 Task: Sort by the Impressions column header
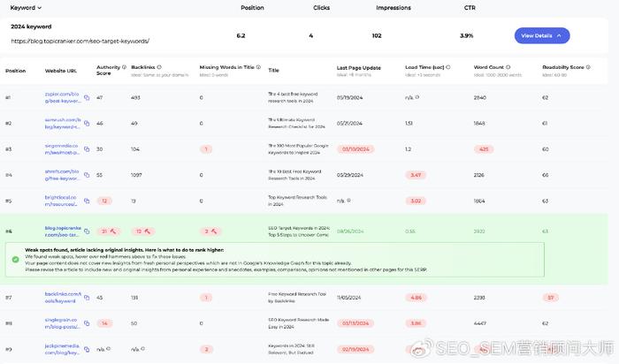(x=394, y=8)
